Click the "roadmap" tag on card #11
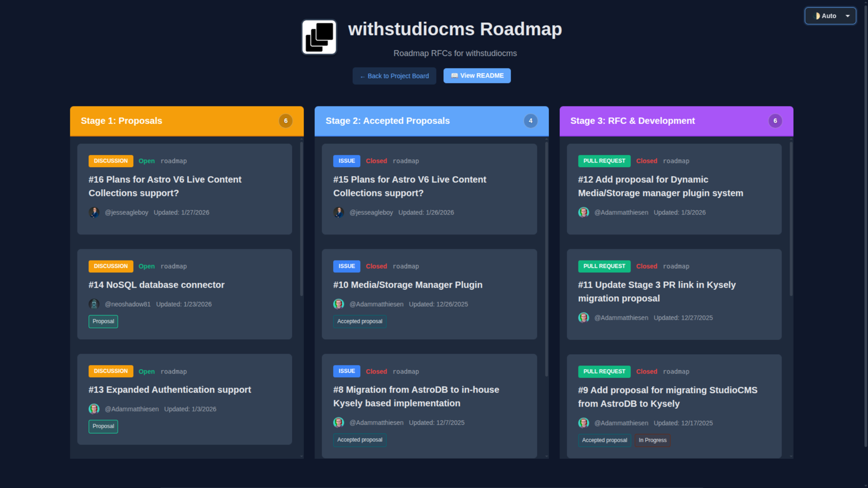The width and height of the screenshot is (868, 488). pyautogui.click(x=676, y=267)
